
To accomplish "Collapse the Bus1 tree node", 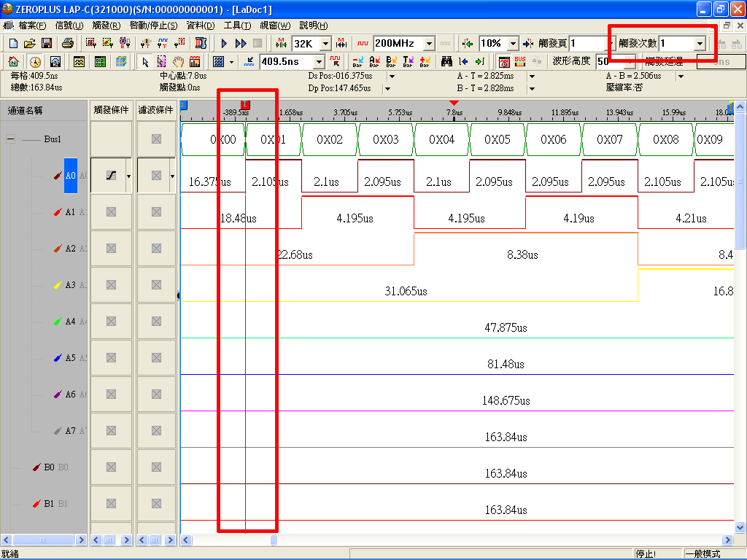I will [11, 139].
